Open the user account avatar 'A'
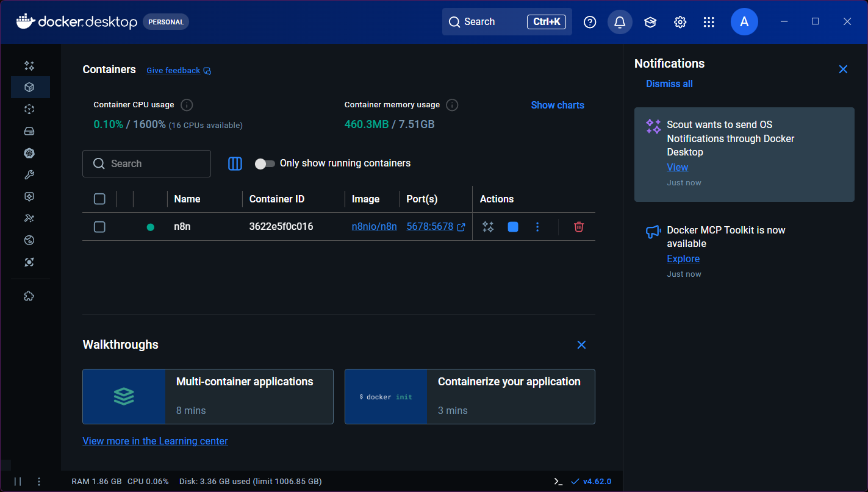 pyautogui.click(x=744, y=22)
